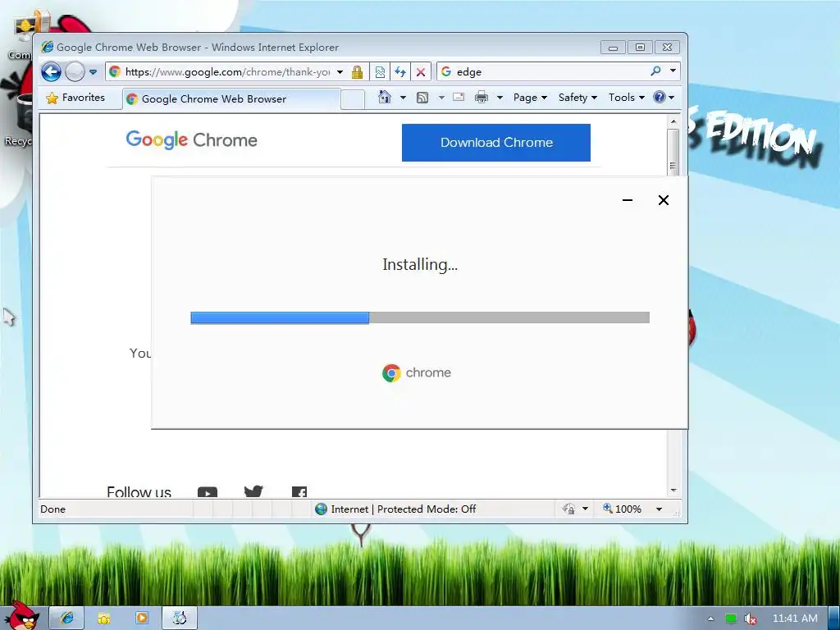Minimize the Chrome installer window

coord(628,200)
